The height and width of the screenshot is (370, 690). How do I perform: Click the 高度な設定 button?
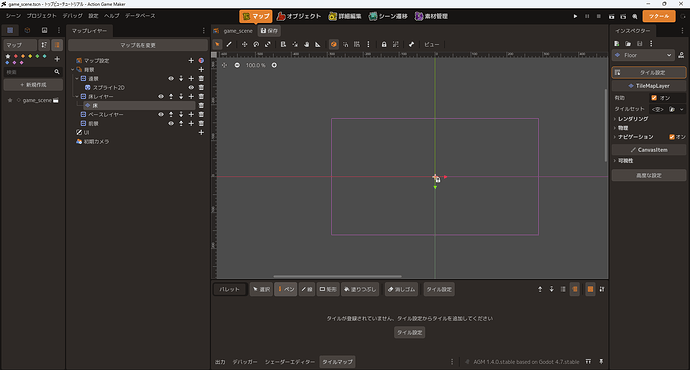[x=649, y=175]
